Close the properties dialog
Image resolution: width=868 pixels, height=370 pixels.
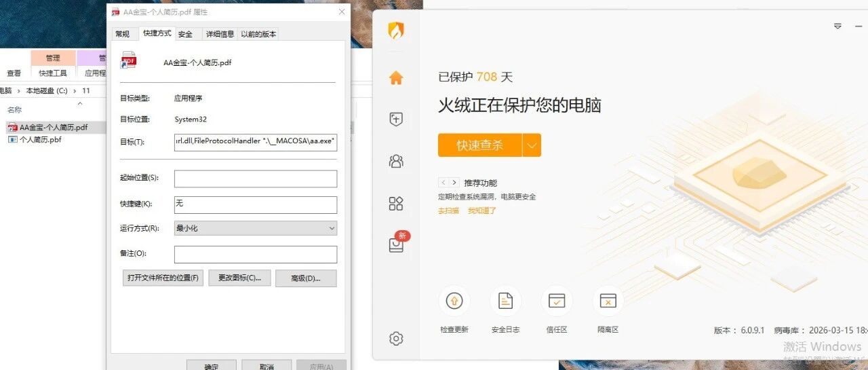(341, 12)
